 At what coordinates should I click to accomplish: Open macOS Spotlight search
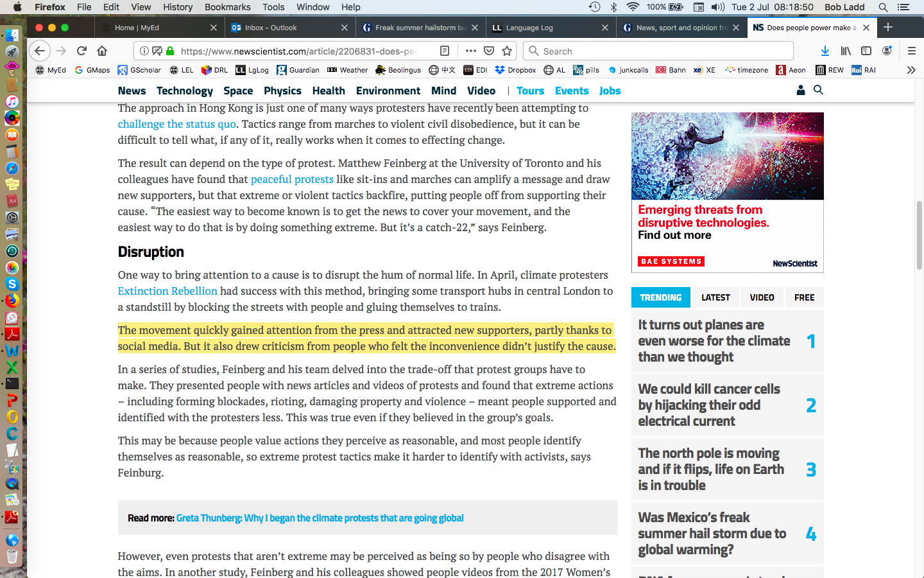point(883,7)
